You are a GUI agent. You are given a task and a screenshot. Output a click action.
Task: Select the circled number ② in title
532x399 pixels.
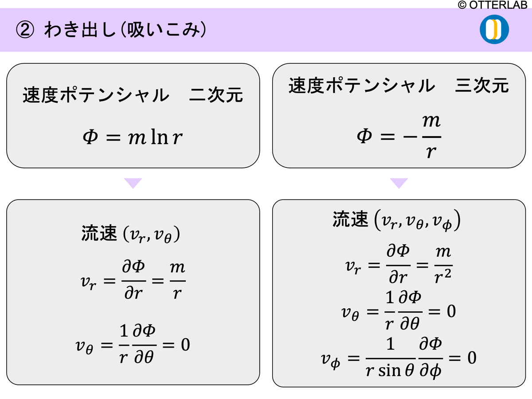(x=25, y=30)
